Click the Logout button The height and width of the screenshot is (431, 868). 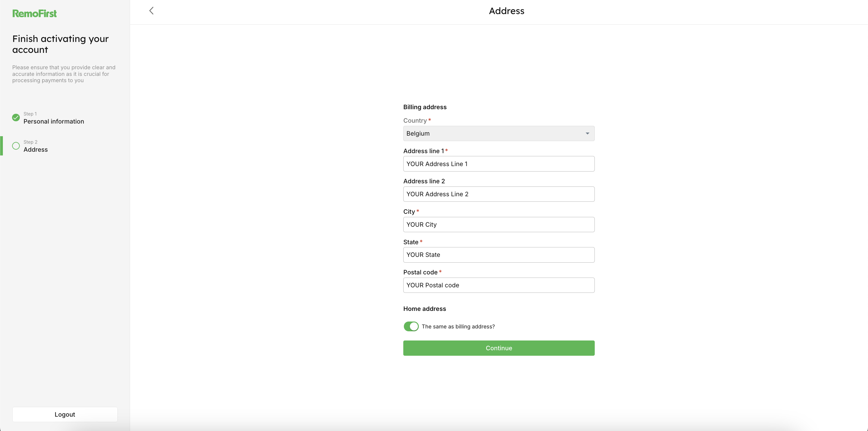pyautogui.click(x=65, y=414)
